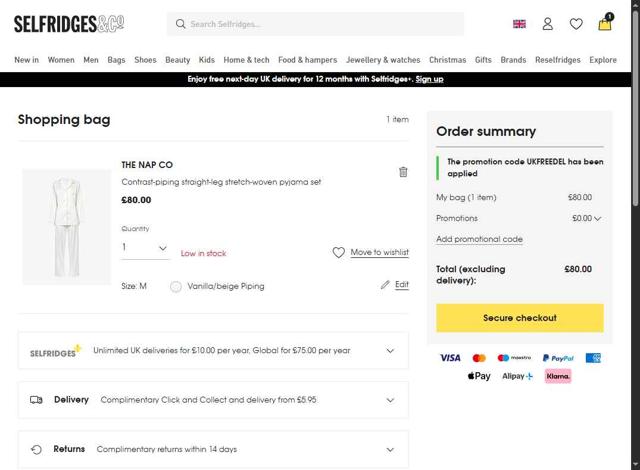
Task: Expand the Selfridges+ delivery subscription section
Action: coord(390,351)
